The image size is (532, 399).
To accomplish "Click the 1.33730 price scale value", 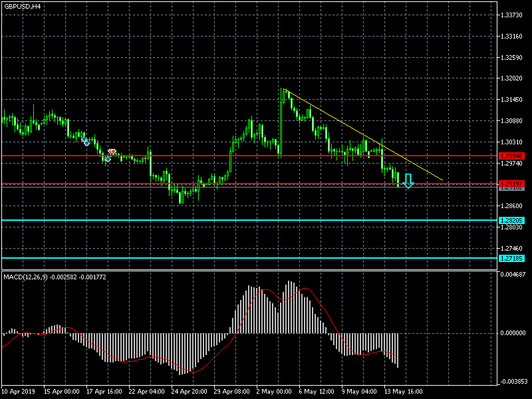I will (x=511, y=15).
